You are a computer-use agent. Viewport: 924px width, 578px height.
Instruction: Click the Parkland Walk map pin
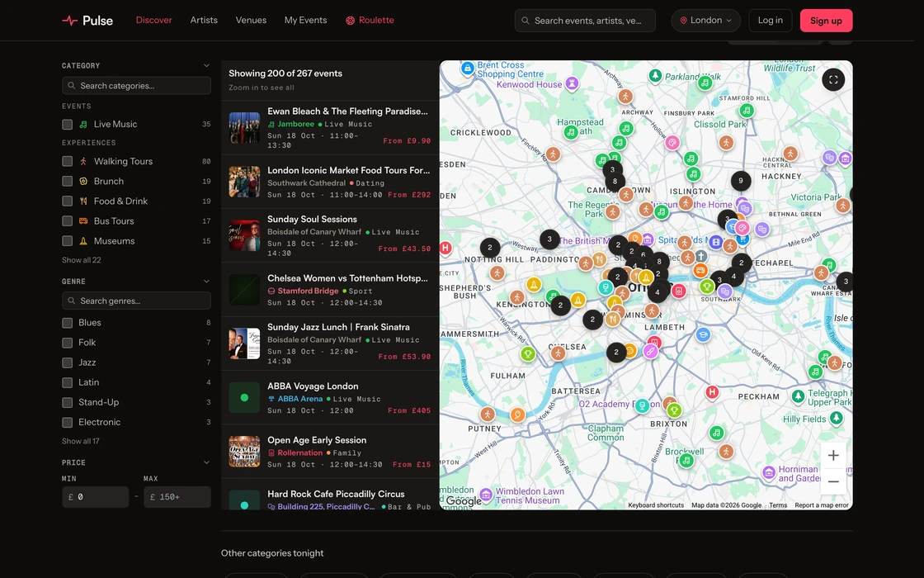click(655, 75)
